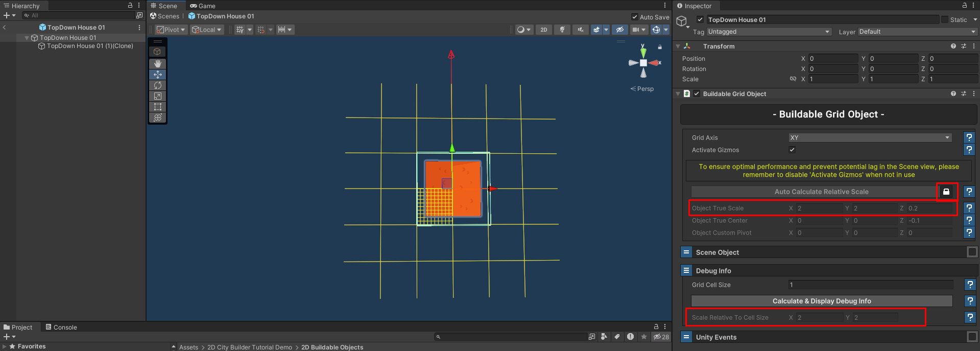980x351 pixels.
Task: Open the Tag Untagged dropdown
Action: pos(769,32)
